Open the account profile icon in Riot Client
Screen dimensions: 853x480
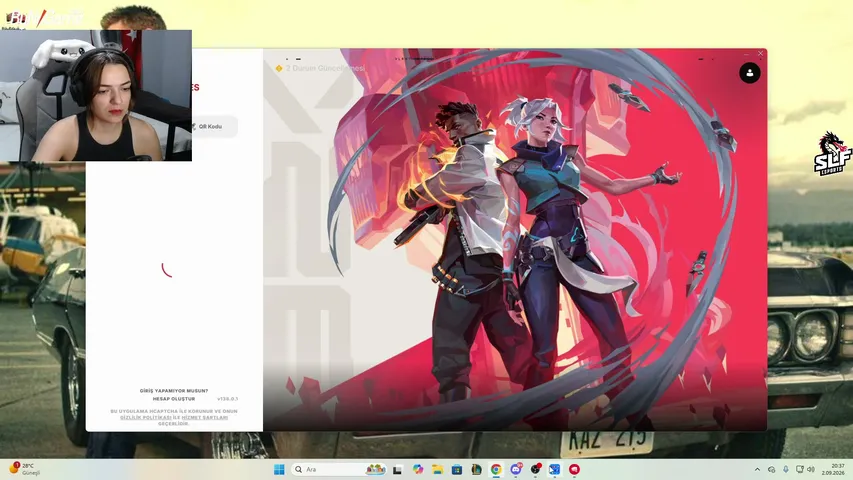click(x=750, y=73)
